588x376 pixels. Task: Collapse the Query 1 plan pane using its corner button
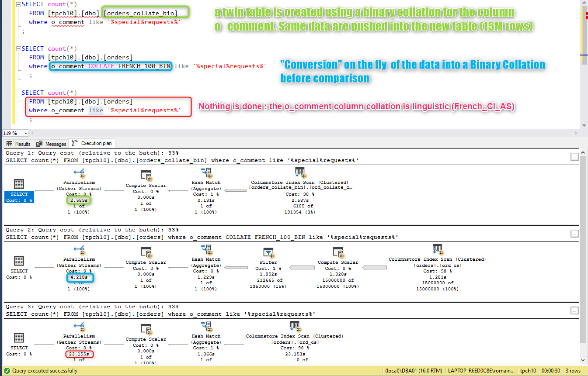[575, 157]
